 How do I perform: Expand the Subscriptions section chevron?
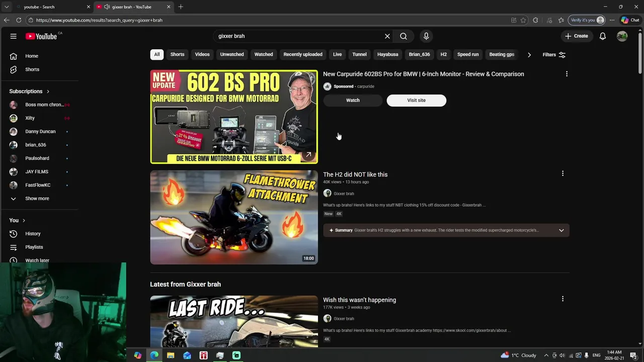[x=48, y=92]
